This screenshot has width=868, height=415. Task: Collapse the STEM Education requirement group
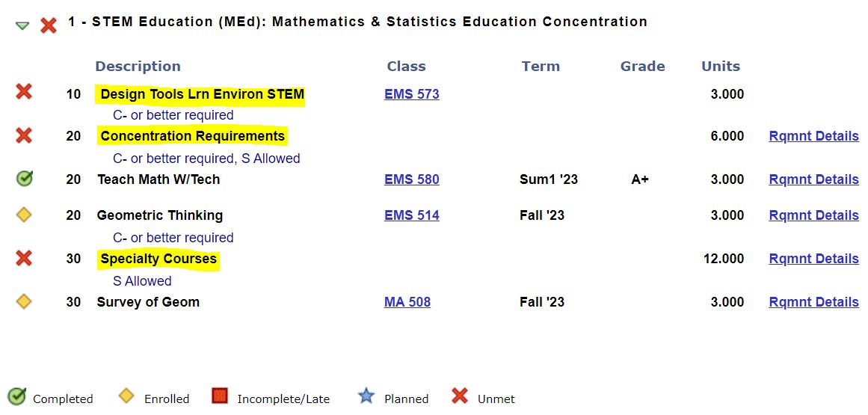(x=22, y=25)
